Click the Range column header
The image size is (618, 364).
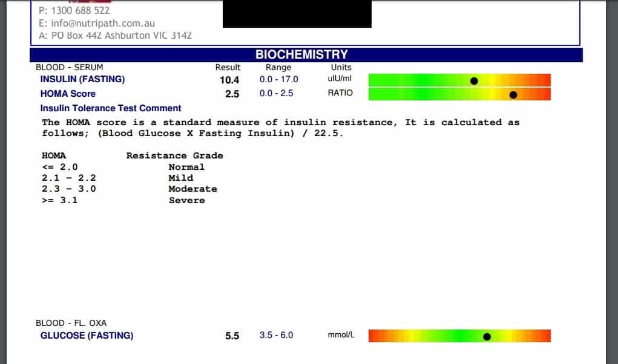[x=278, y=67]
